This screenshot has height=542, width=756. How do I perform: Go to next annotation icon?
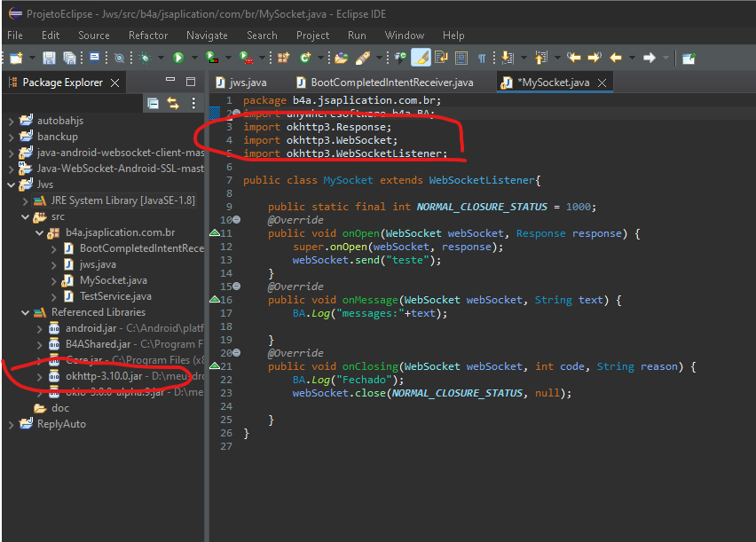(x=507, y=59)
